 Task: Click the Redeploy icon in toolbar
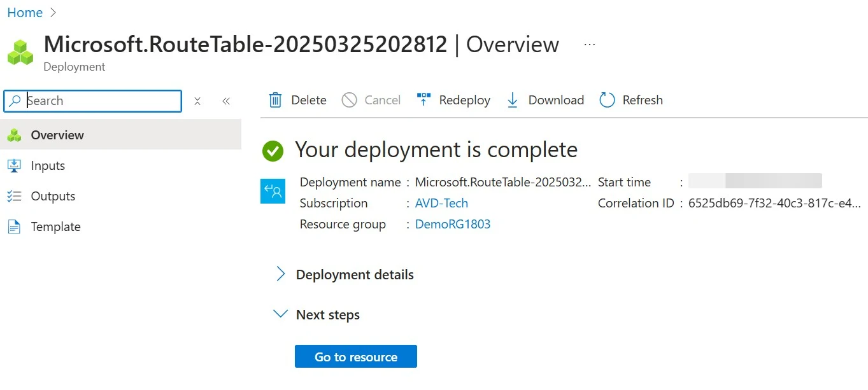pyautogui.click(x=423, y=100)
